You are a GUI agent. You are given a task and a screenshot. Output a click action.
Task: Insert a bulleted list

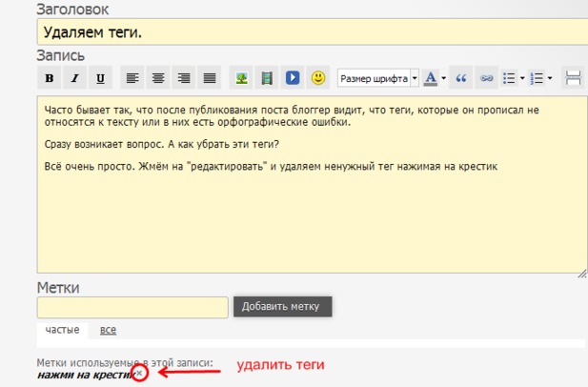(x=509, y=78)
